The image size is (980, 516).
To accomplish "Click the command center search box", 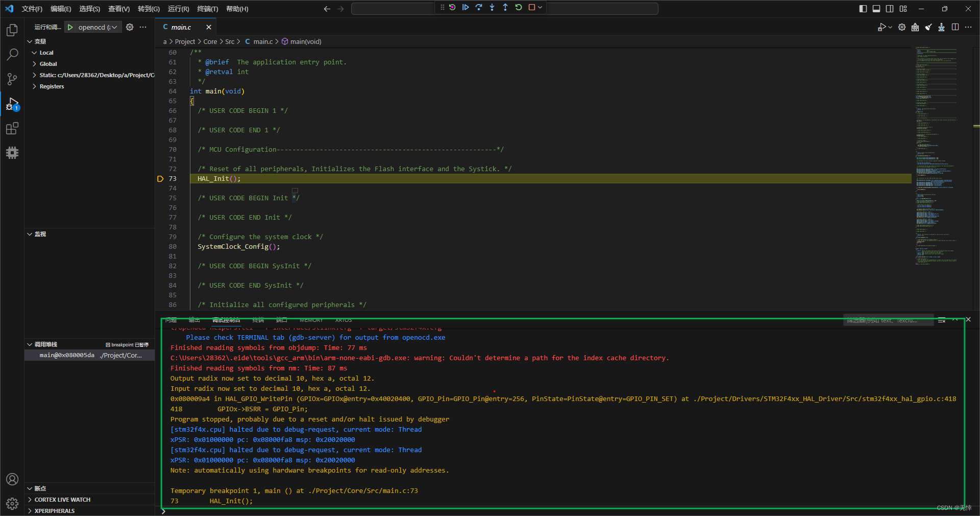I will (x=504, y=9).
